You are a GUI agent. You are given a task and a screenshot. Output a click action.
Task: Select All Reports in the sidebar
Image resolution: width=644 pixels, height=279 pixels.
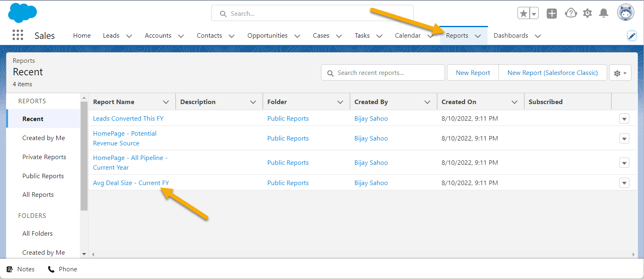click(38, 195)
